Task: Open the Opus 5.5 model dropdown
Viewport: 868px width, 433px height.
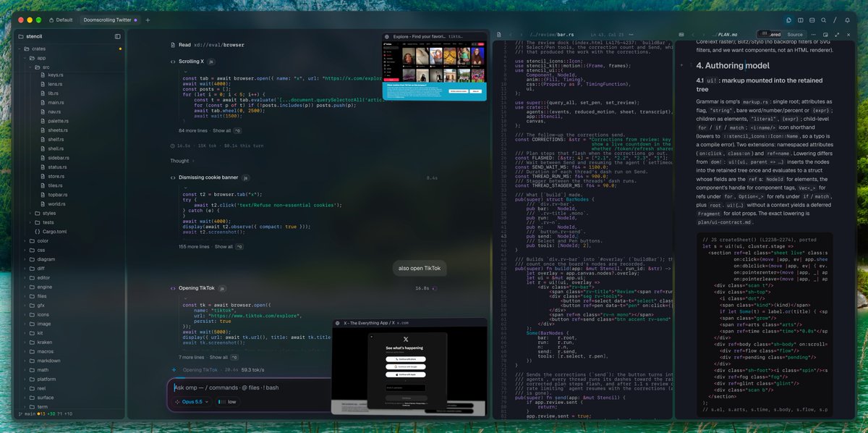Action: click(192, 401)
